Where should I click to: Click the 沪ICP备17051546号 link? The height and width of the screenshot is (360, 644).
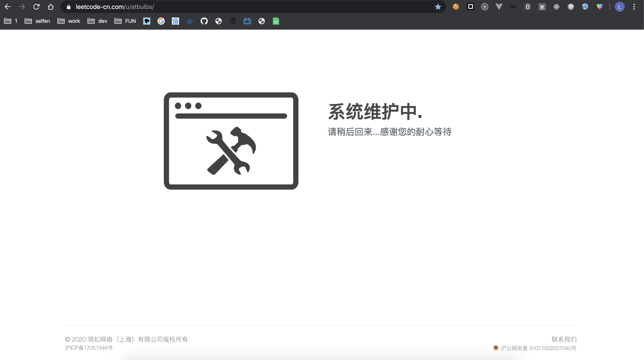pos(89,348)
